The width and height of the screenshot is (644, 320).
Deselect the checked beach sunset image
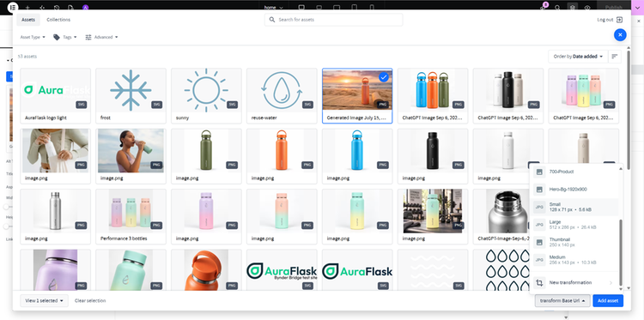pyautogui.click(x=384, y=77)
